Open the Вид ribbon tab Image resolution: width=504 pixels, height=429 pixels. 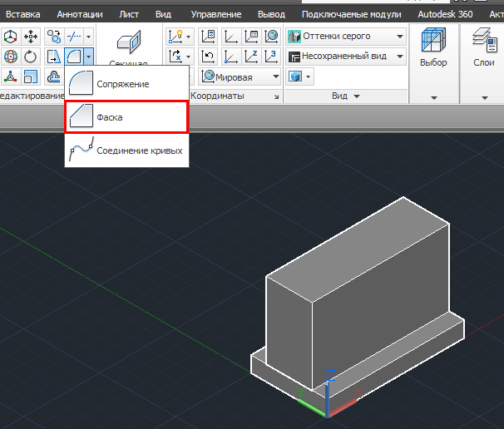pos(163,14)
